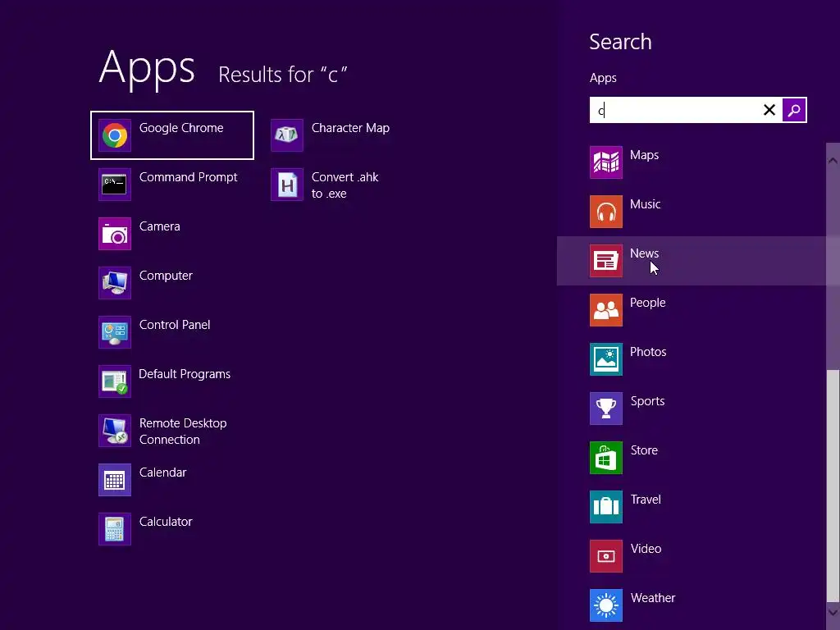Viewport: 840px width, 630px height.
Task: Select the News app icon
Action: pyautogui.click(x=606, y=261)
